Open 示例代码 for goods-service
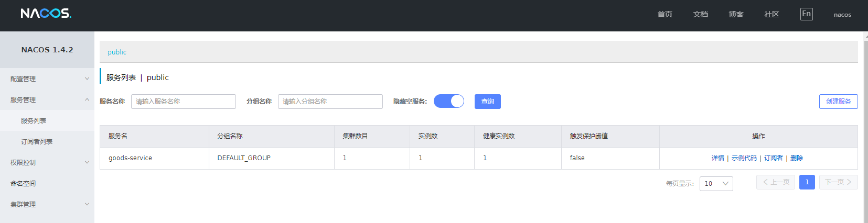This screenshot has height=223, width=868. [744, 158]
